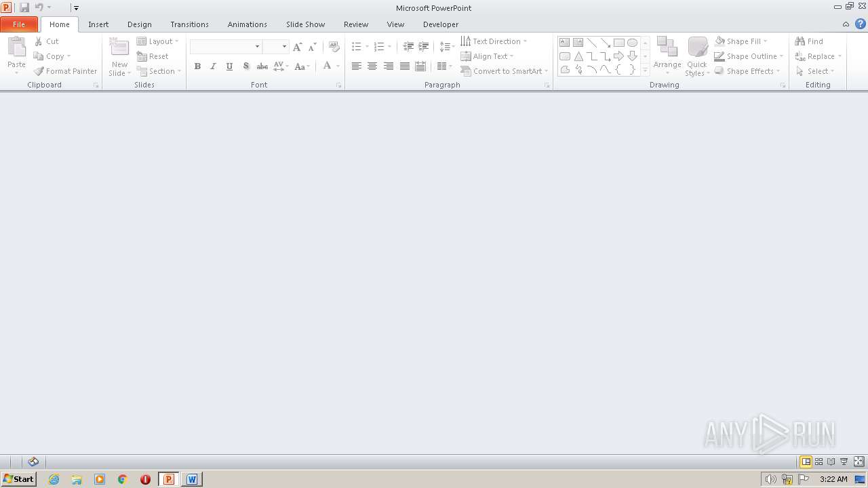Click Decrease Font Size icon
The image size is (868, 488).
click(x=312, y=47)
